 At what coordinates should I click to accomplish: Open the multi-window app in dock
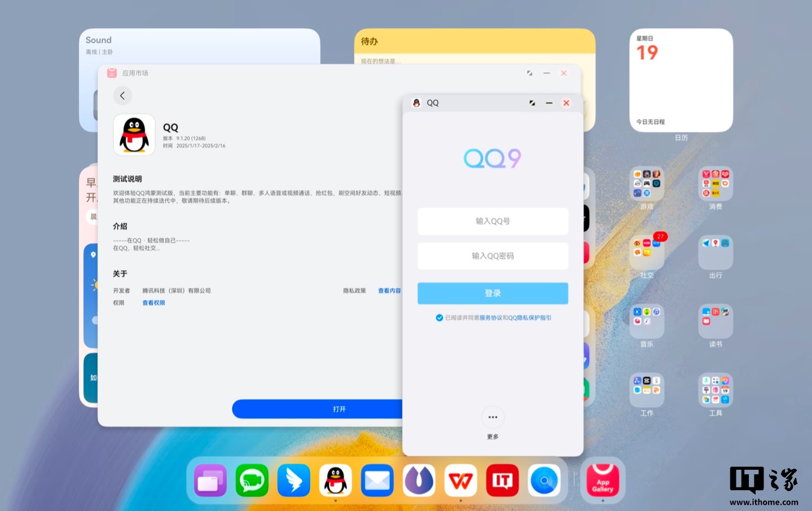tap(210, 481)
